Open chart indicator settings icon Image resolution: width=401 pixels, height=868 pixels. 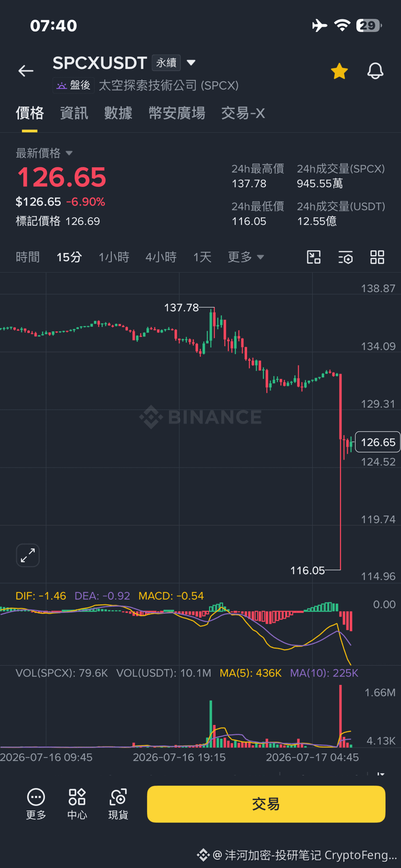click(345, 257)
